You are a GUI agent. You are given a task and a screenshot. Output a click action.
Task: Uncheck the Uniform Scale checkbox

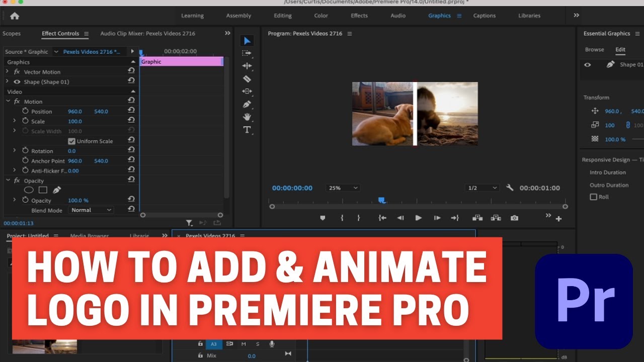(71, 141)
